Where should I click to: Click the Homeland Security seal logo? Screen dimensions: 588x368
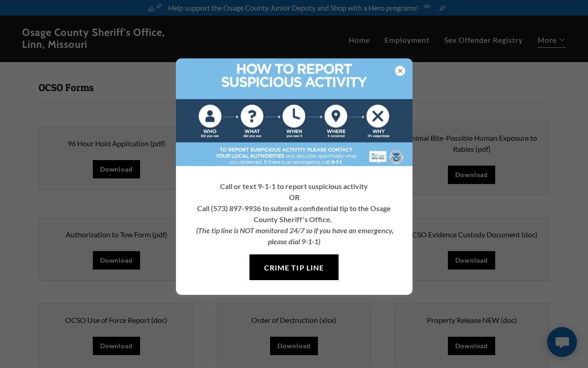click(396, 157)
